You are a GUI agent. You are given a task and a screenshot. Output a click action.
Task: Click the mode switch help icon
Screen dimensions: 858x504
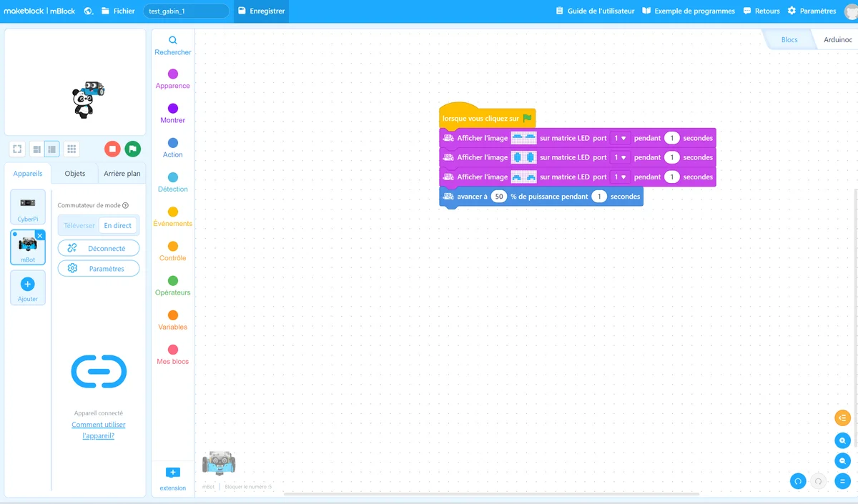[126, 205]
